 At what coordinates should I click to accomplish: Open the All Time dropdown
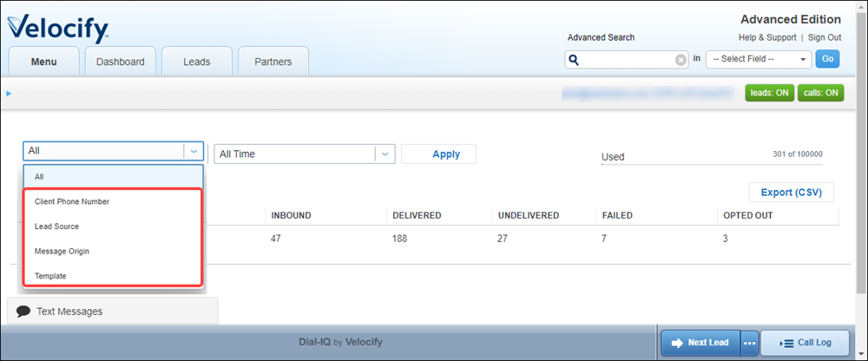point(305,154)
